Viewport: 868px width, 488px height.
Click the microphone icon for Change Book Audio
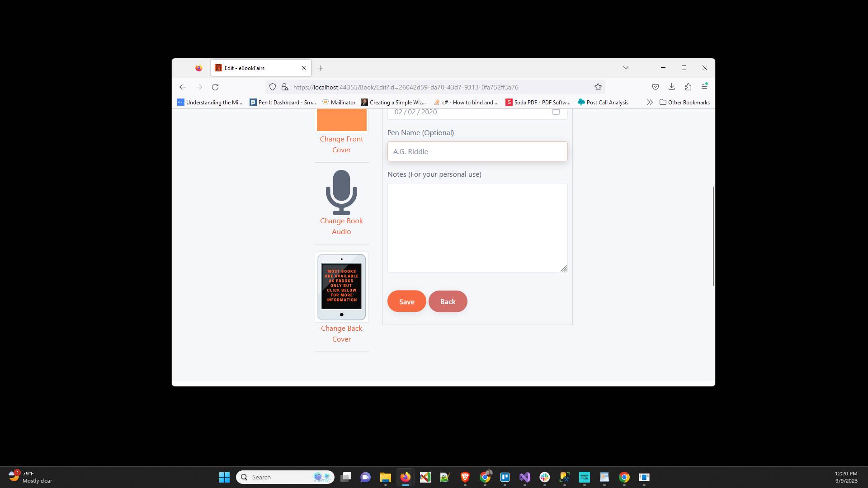click(x=341, y=193)
